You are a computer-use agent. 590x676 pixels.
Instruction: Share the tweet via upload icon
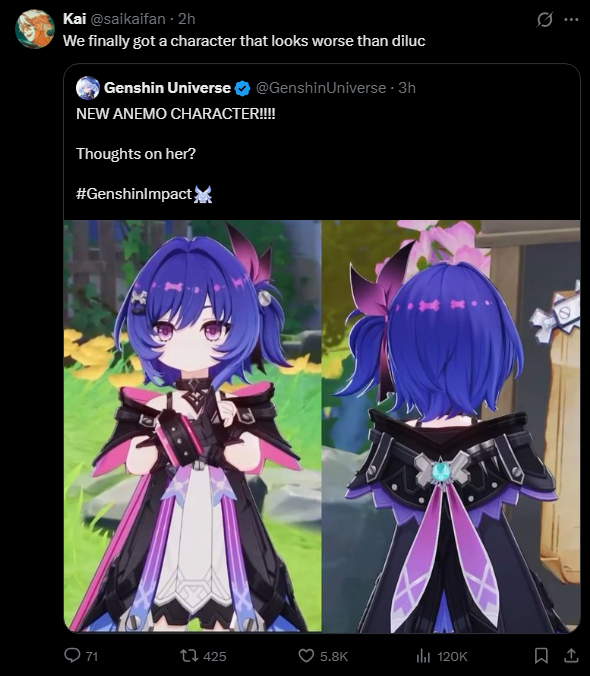571,656
